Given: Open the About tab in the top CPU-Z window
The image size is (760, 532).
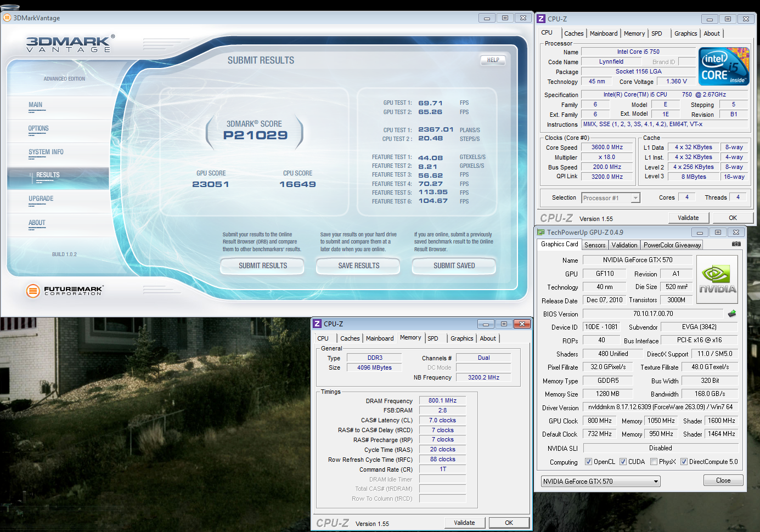Looking at the screenshot, I should [712, 33].
